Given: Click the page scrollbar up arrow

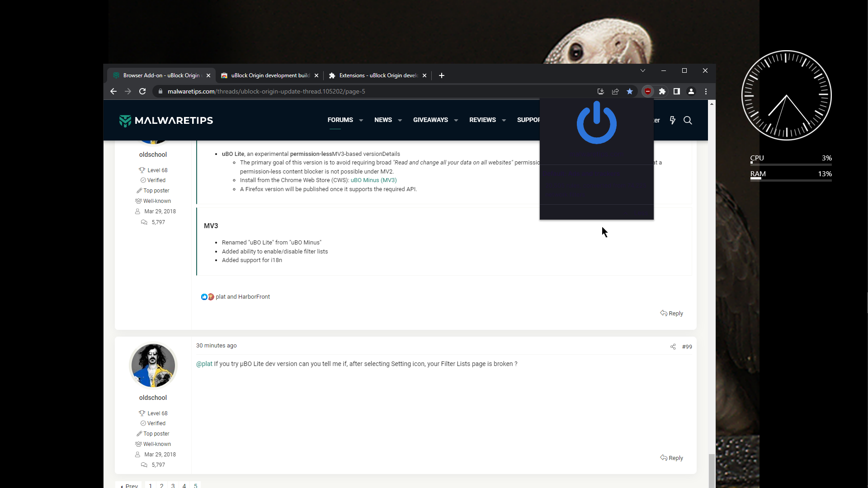Looking at the screenshot, I should tap(712, 104).
